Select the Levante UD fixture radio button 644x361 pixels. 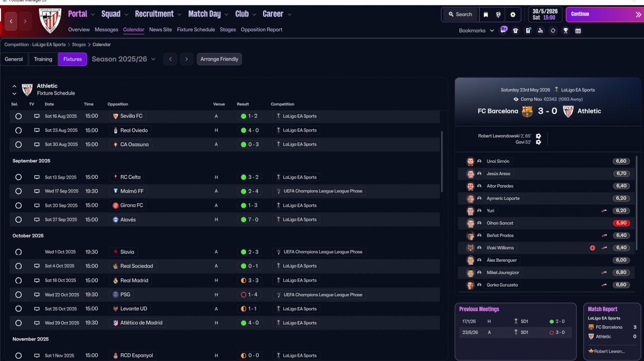click(x=19, y=309)
